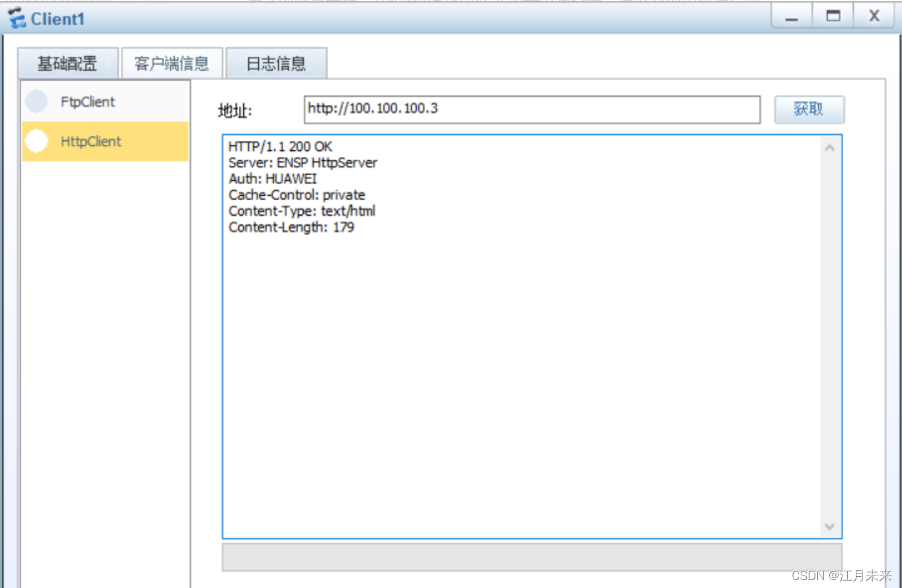The image size is (902, 588).
Task: Click the 获取 button
Action: pyautogui.click(x=809, y=109)
